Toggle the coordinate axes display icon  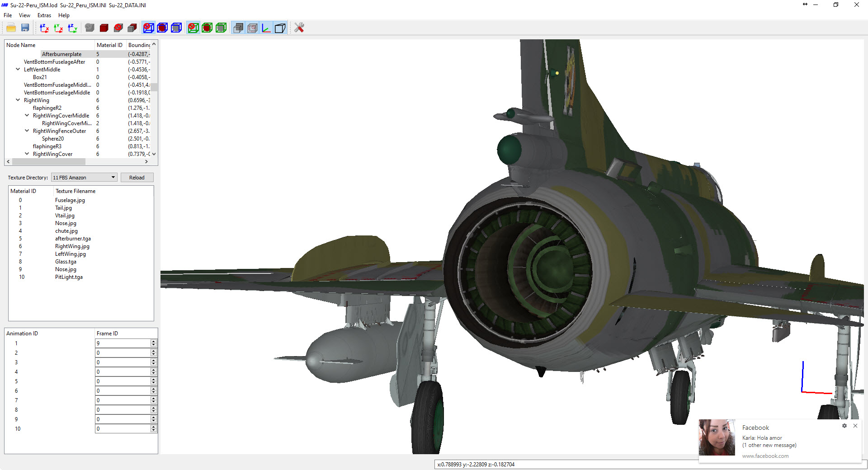266,28
